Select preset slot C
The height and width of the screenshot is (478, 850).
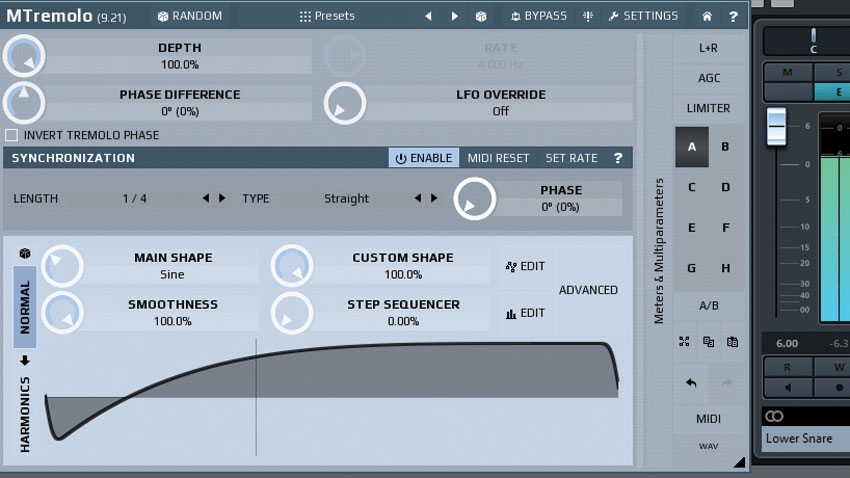click(692, 188)
